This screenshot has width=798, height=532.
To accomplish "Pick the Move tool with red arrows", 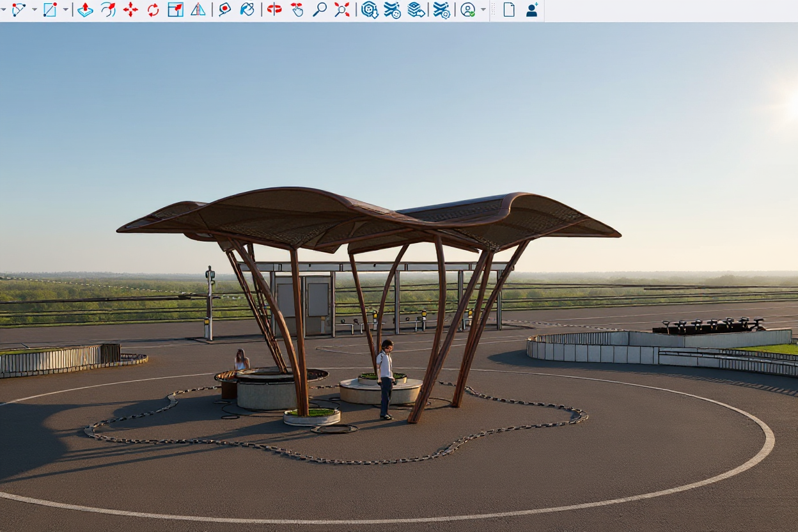I will pos(130,10).
